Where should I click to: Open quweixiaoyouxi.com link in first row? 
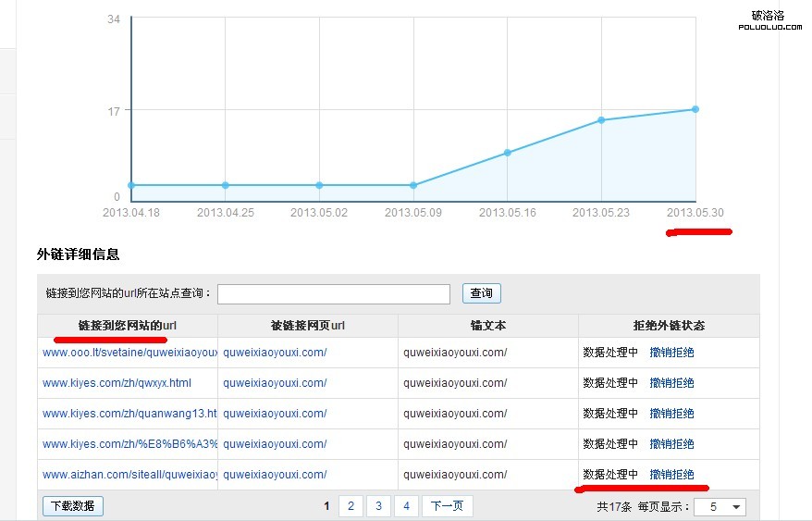pyautogui.click(x=275, y=353)
